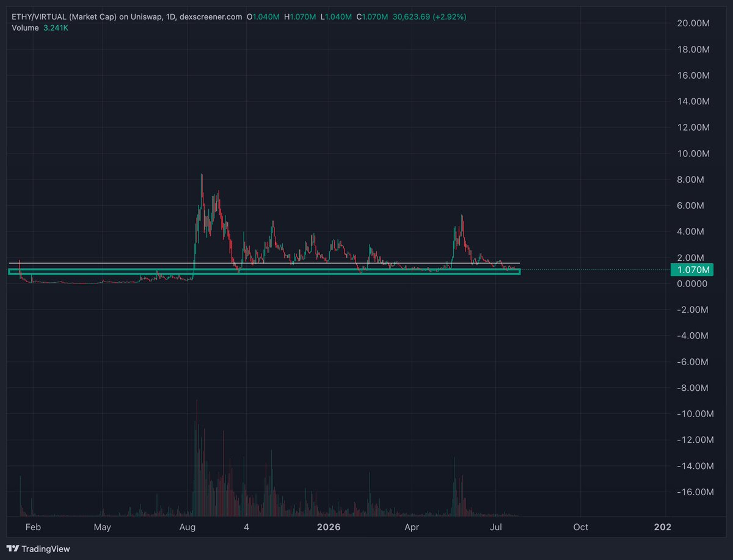This screenshot has height=560, width=733.
Task: Click the Feb date label on time axis
Action: pyautogui.click(x=33, y=527)
